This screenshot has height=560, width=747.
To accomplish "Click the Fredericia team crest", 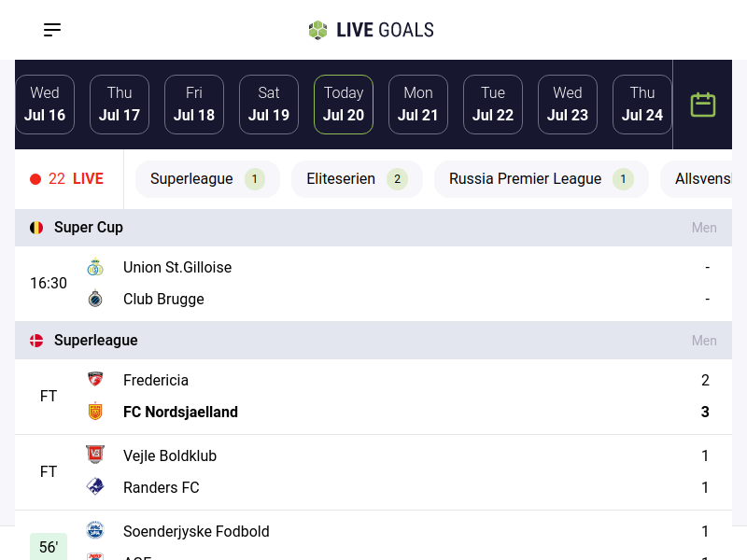I will [x=95, y=380].
